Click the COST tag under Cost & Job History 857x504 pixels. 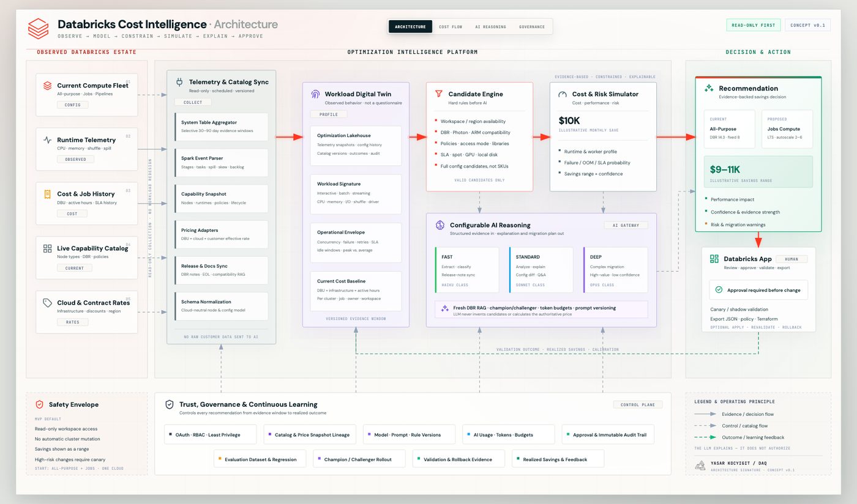pos(72,213)
